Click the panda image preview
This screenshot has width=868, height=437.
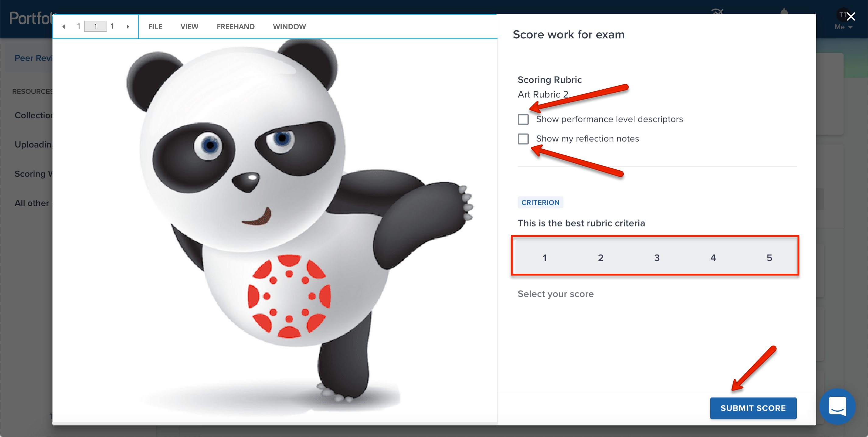pos(275,229)
